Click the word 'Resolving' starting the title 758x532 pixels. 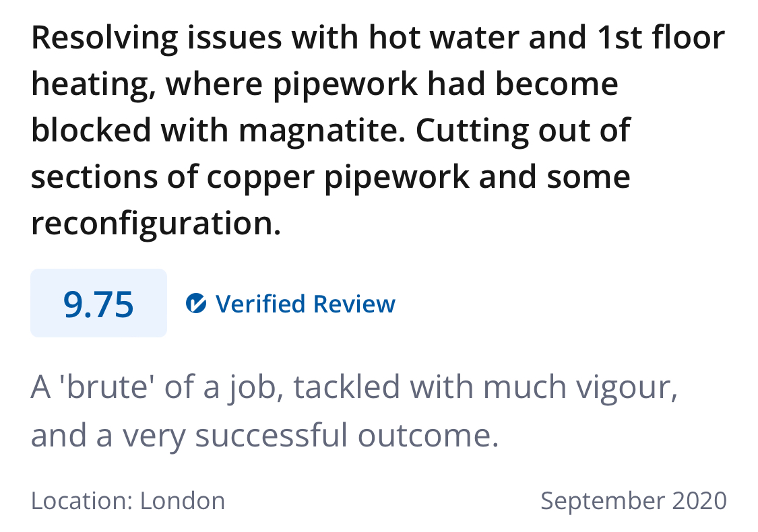(x=104, y=38)
